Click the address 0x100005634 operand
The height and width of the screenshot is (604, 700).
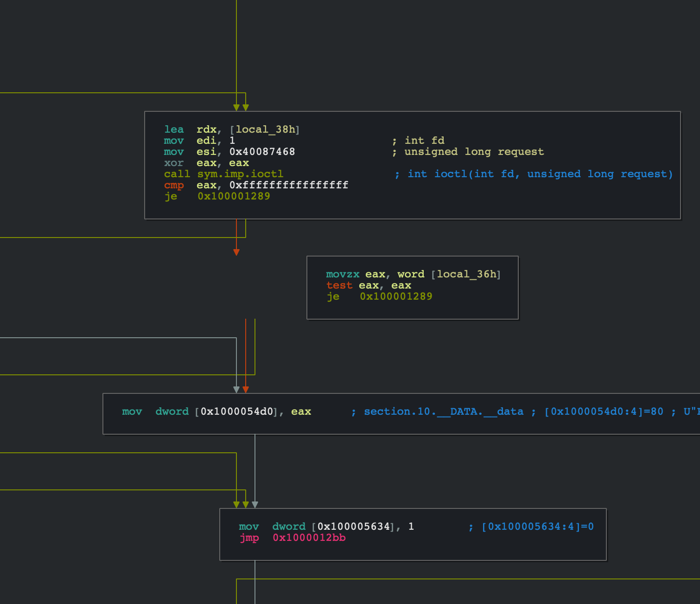(x=352, y=527)
